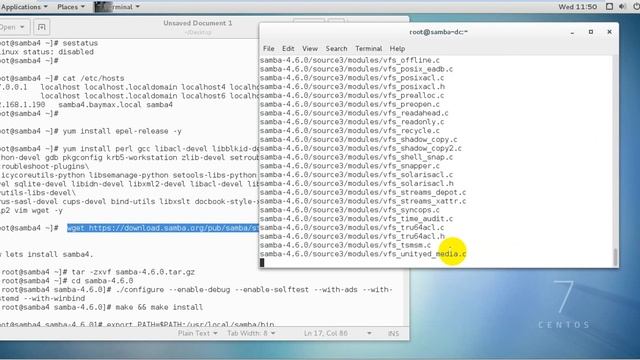Image resolution: width=640 pixels, height=360 pixels.
Task: Click the ./configure --enable-debug line
Action: 196,290
